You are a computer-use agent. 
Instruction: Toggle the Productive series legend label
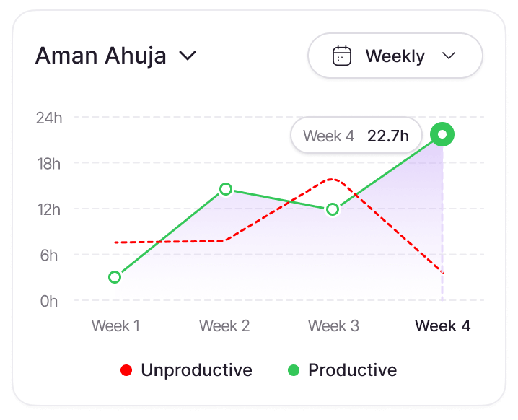(353, 370)
